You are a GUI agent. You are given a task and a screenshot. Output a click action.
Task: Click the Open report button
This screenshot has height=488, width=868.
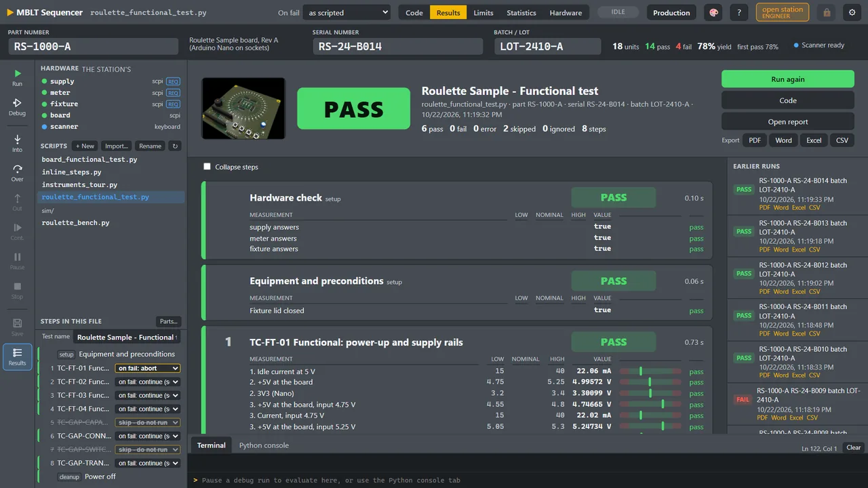point(787,122)
